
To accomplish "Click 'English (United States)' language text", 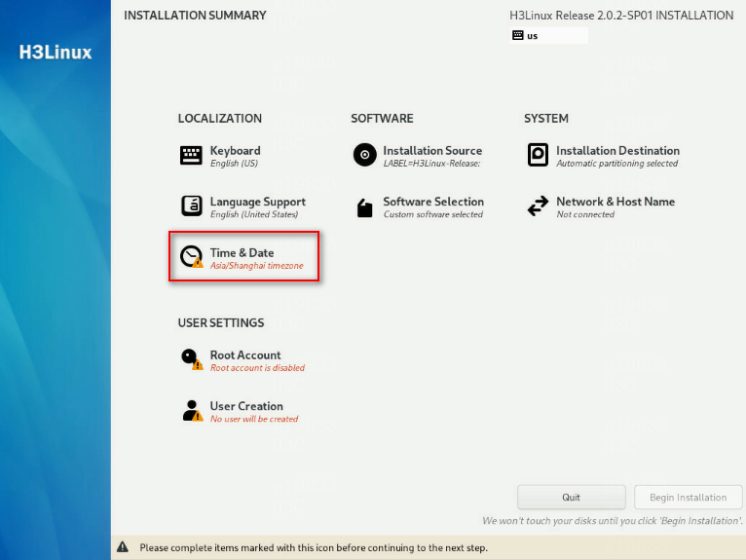I will point(254,214).
